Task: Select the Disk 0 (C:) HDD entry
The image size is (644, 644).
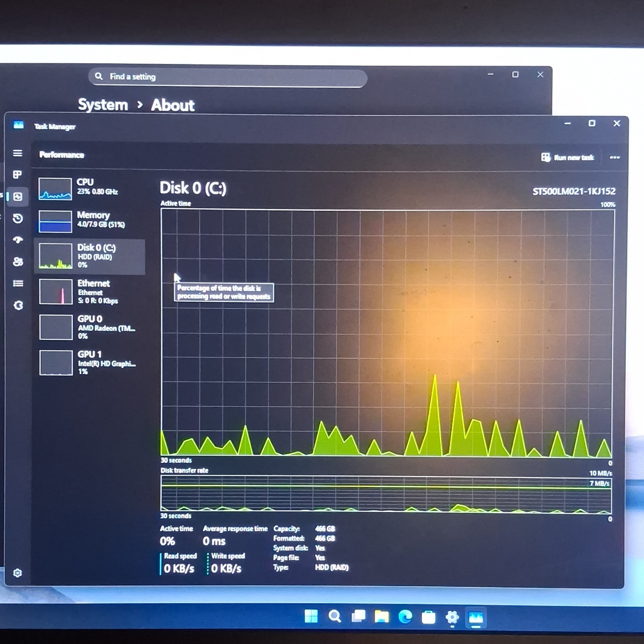Action: tap(89, 257)
